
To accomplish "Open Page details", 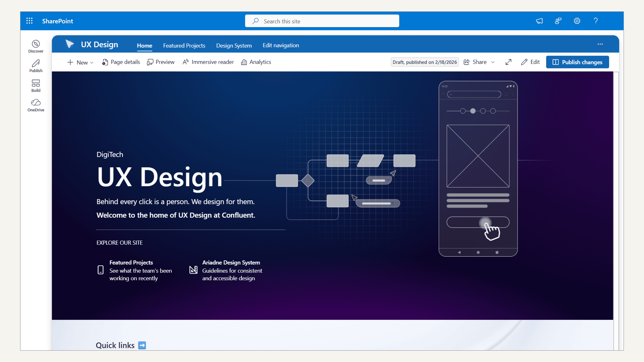I will (x=121, y=62).
